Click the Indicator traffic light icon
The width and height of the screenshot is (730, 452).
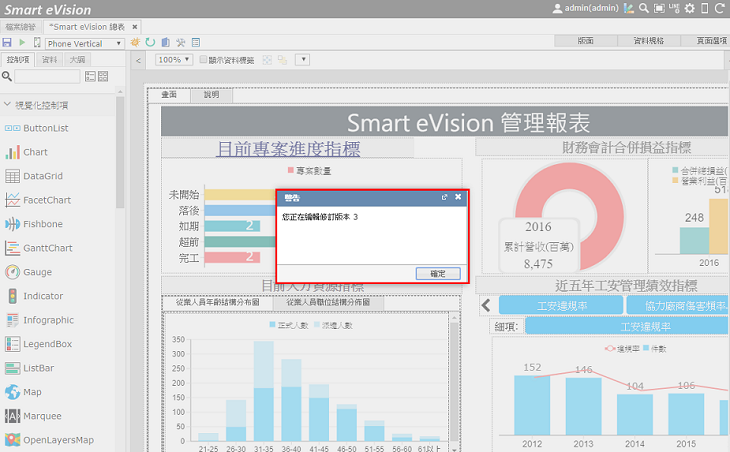13,296
